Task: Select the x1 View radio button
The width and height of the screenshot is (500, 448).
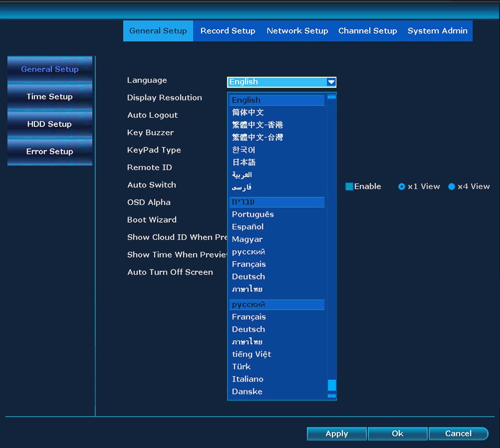Action: (402, 186)
